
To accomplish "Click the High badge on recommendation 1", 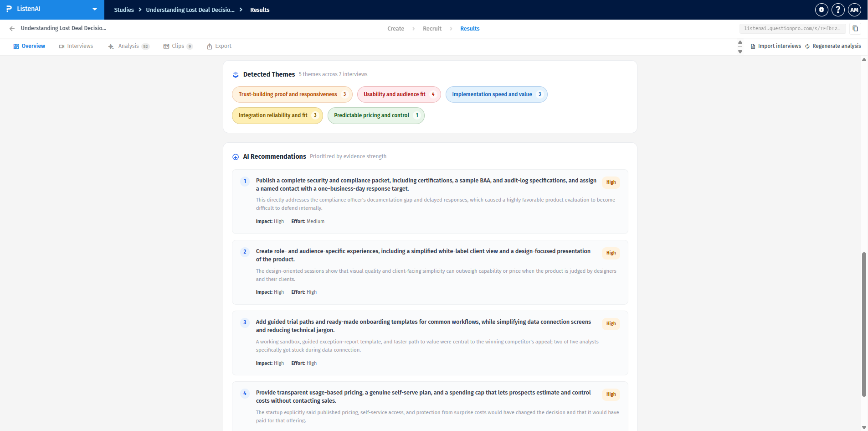I will coord(611,182).
